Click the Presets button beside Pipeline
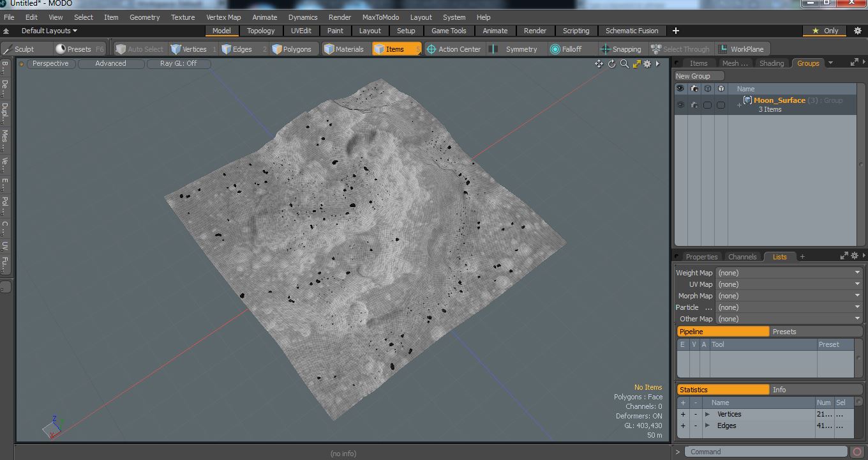868x460 pixels. coord(784,332)
